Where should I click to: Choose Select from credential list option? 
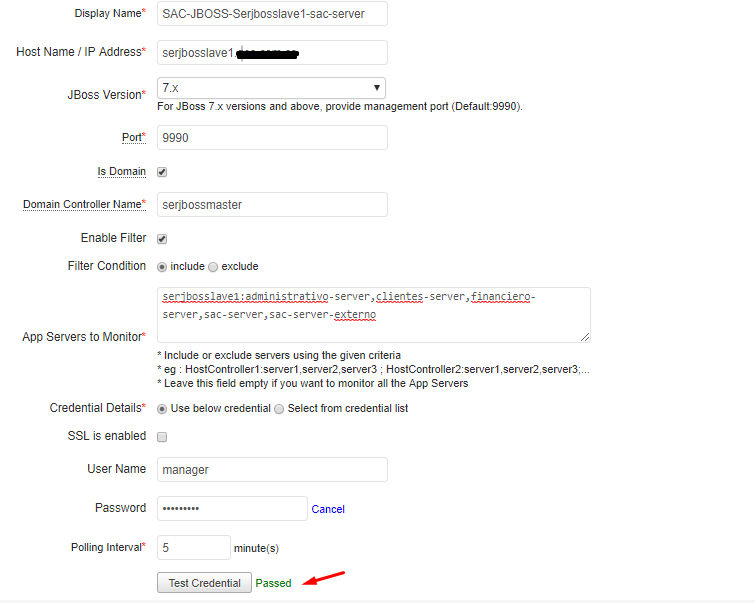pos(279,409)
